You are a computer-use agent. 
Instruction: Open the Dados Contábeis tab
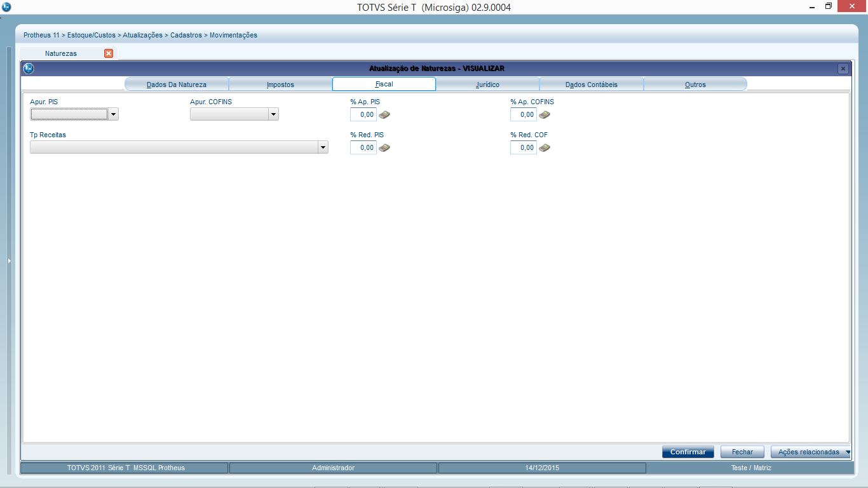[592, 84]
